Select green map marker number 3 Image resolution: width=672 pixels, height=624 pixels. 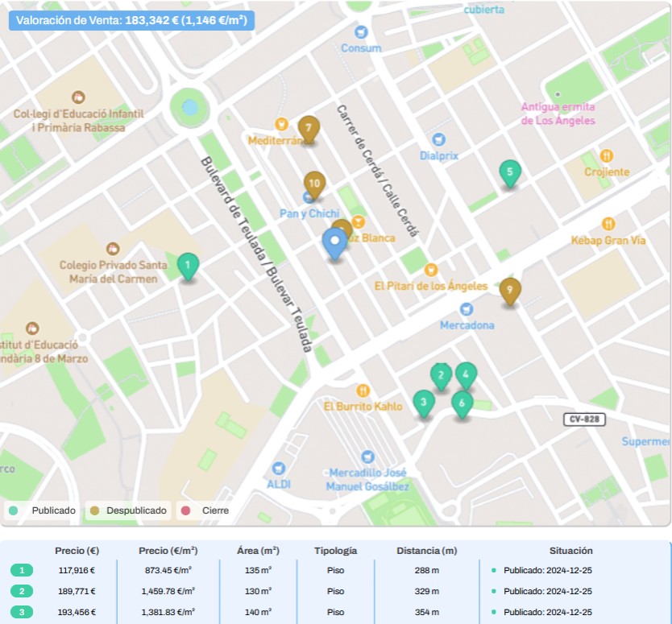[x=424, y=401]
